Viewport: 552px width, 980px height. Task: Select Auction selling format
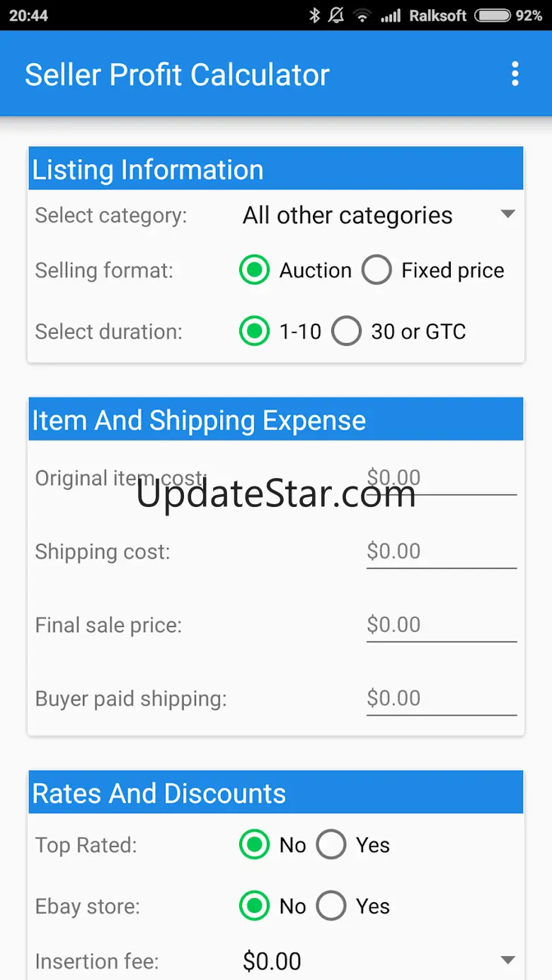[255, 270]
